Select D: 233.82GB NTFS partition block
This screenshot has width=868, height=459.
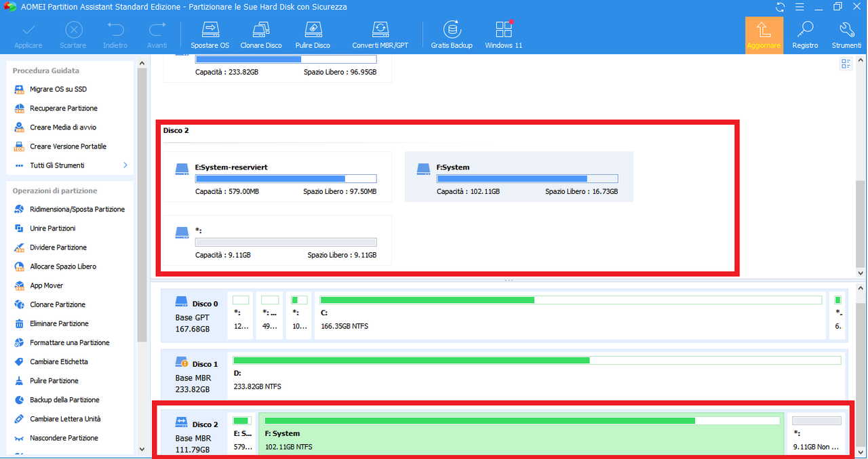[537, 374]
